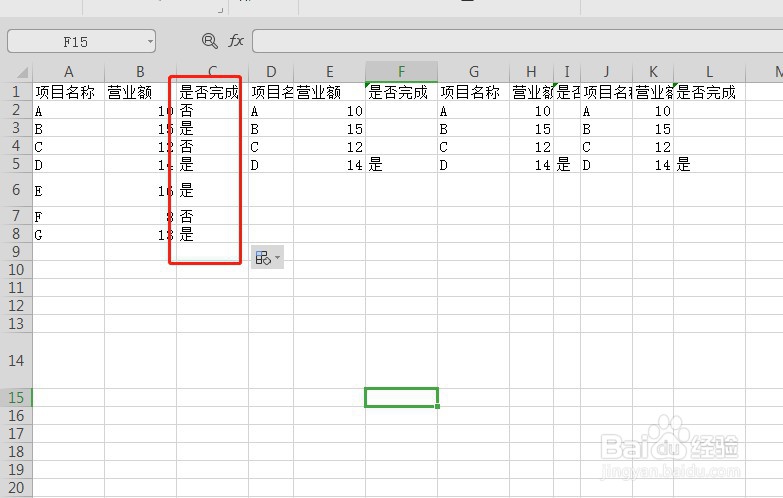Select row 15 header

point(16,398)
